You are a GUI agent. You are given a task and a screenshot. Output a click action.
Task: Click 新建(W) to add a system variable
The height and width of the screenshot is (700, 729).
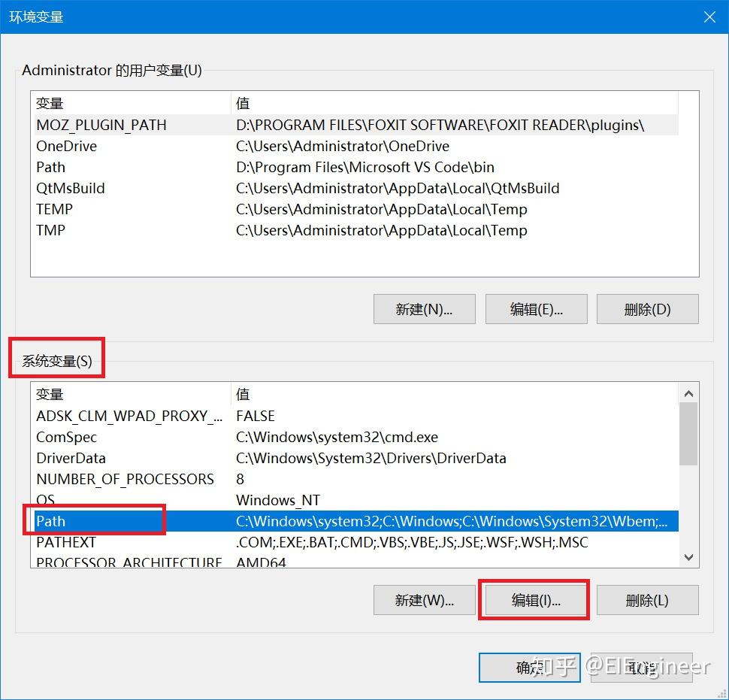(x=424, y=599)
